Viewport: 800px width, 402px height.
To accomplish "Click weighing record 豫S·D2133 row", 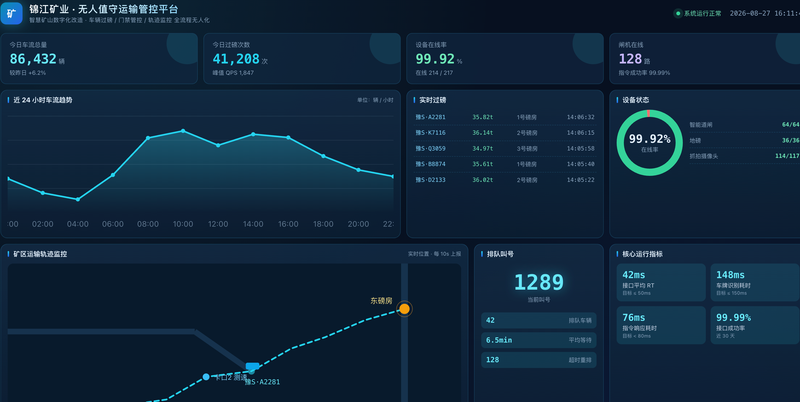I will click(x=505, y=180).
